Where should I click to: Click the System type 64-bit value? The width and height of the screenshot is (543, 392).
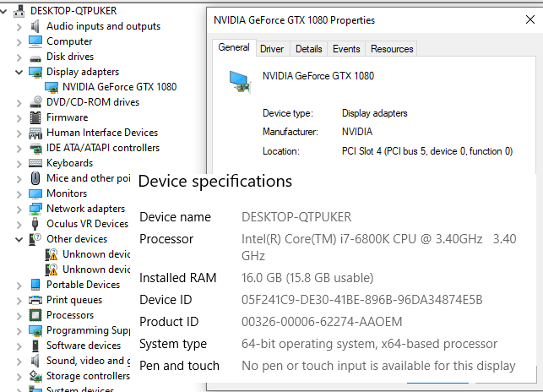(369, 344)
